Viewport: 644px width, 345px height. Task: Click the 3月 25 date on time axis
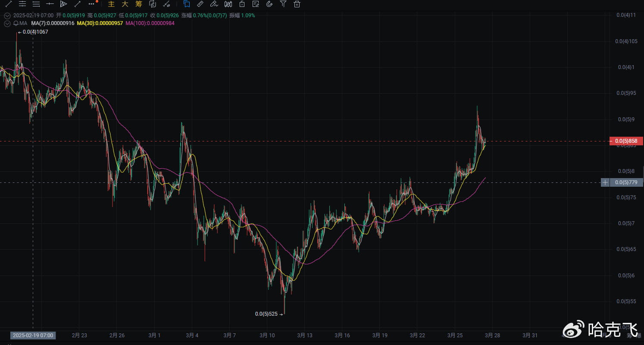tap(455, 335)
